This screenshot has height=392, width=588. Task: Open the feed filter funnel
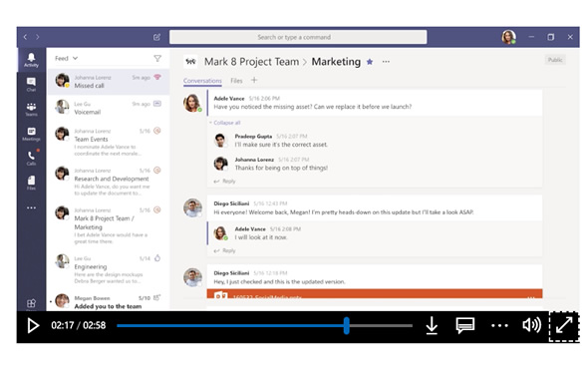coord(157,58)
